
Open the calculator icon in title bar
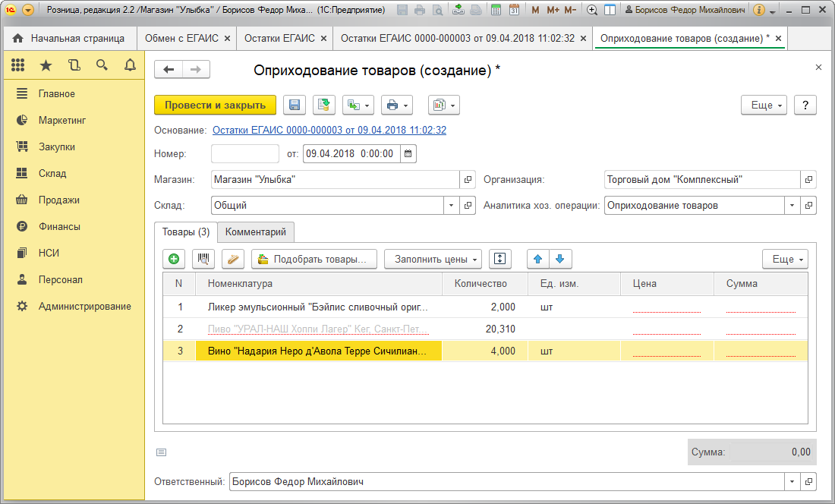point(496,10)
